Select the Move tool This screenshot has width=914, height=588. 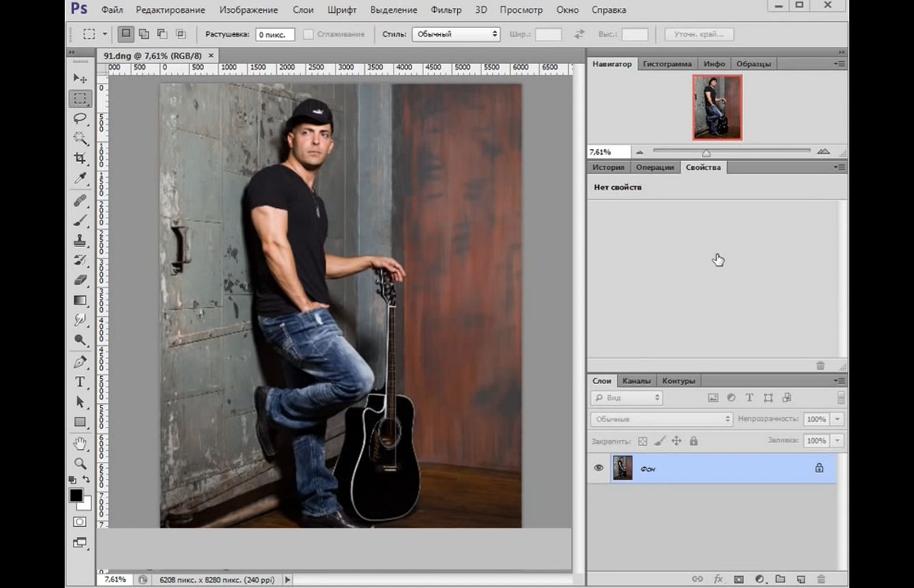pos(80,78)
